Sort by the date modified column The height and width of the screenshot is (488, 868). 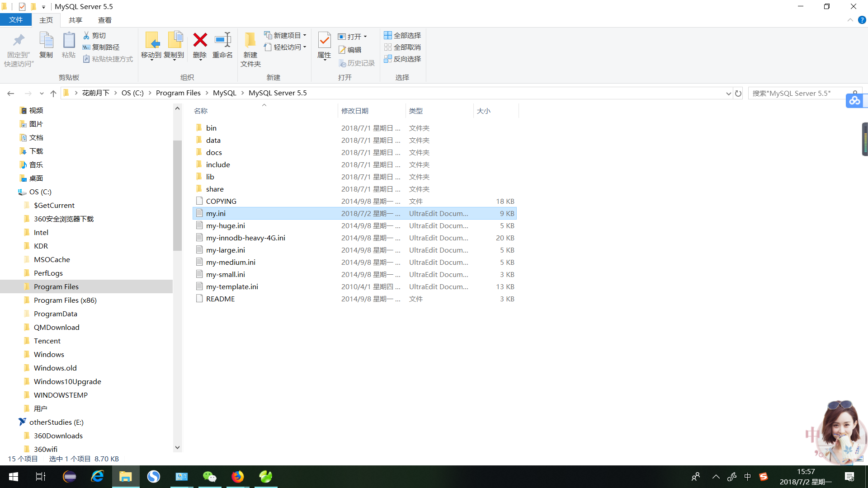click(355, 111)
